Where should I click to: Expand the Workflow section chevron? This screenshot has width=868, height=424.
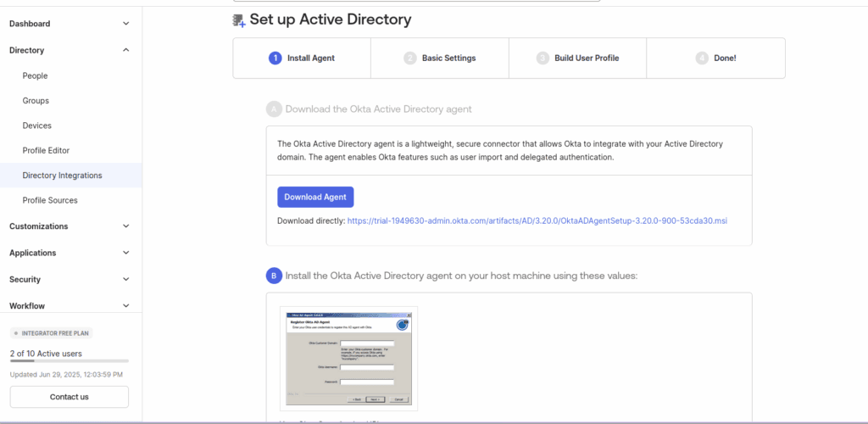pyautogui.click(x=126, y=306)
